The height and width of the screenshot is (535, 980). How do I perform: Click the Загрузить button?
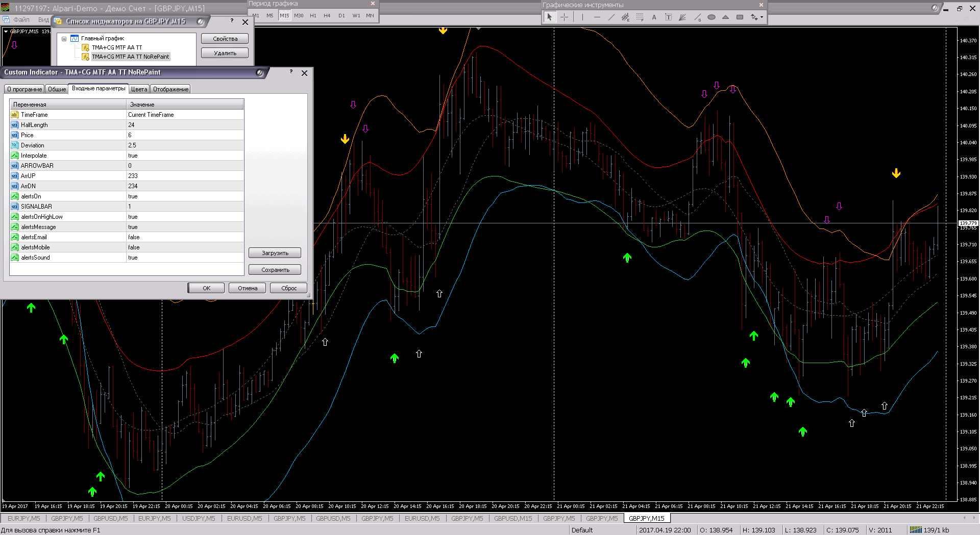(x=275, y=253)
